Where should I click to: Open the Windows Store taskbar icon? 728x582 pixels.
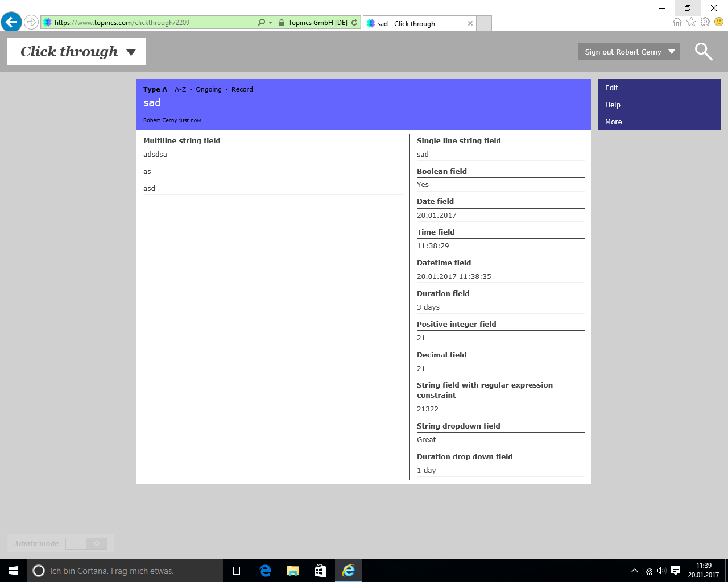tap(320, 571)
